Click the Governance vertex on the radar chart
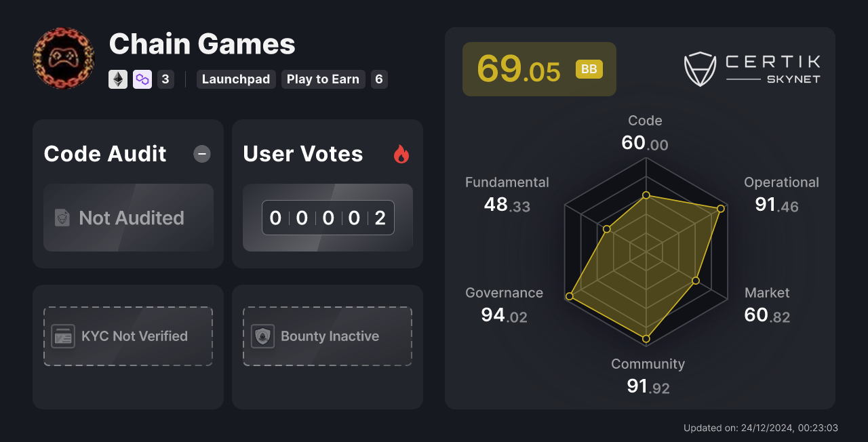Image resolution: width=868 pixels, height=442 pixels. pos(570,296)
